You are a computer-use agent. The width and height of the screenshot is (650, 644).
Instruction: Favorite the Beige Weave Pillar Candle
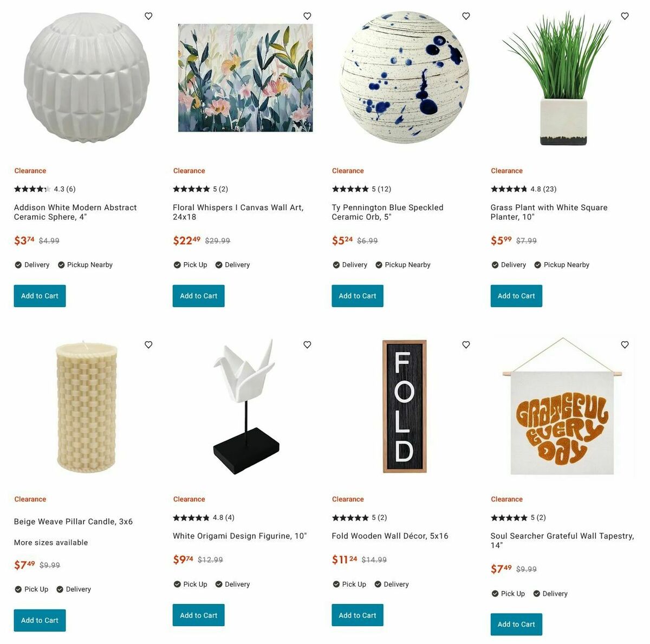pos(148,344)
